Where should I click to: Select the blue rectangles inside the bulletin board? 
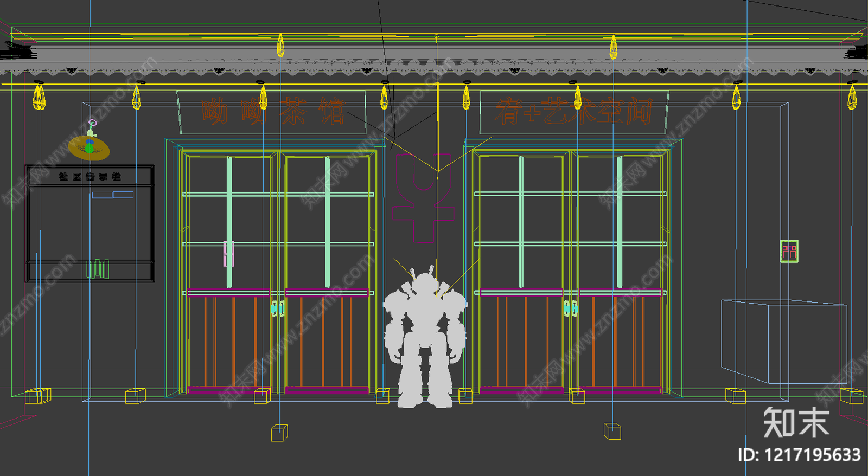point(113,195)
